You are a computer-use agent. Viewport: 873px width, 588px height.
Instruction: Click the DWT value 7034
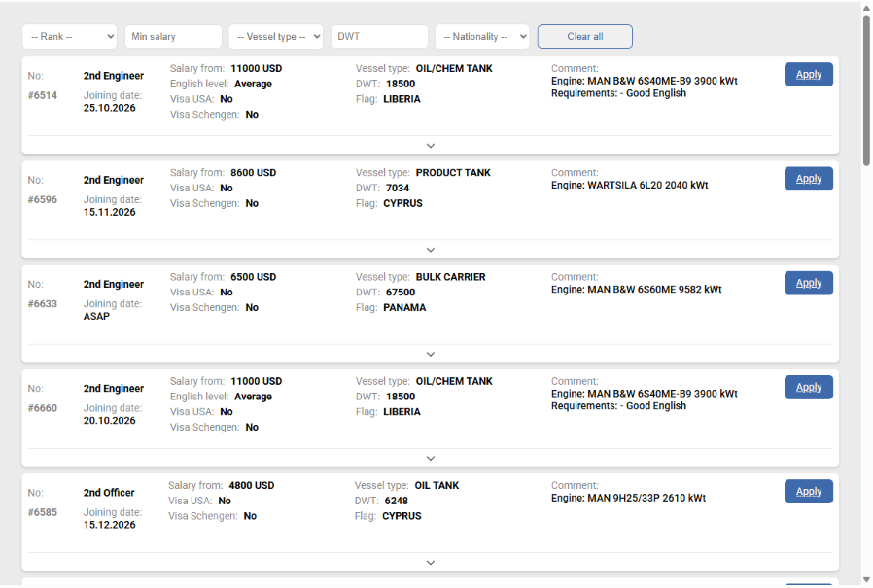coord(398,188)
